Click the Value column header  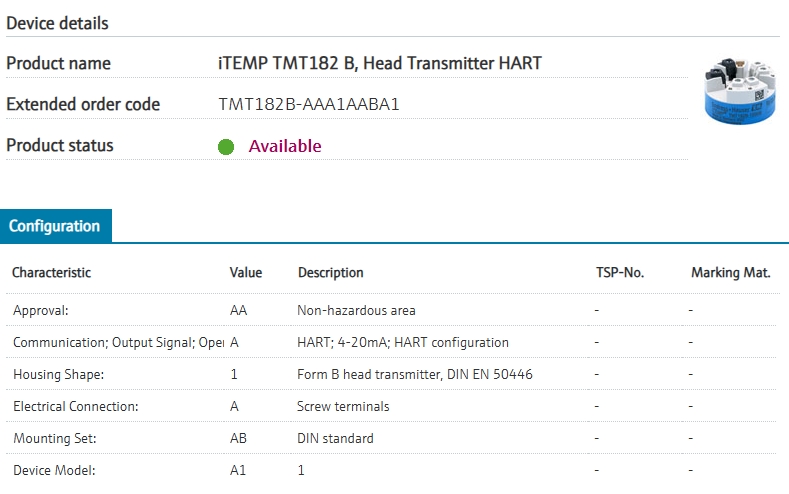pos(246,272)
